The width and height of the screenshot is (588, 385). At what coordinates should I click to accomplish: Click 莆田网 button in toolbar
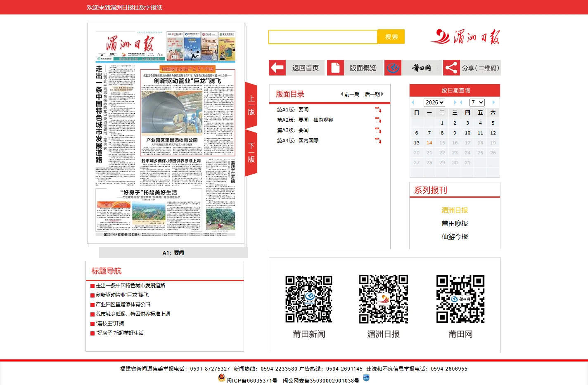(421, 68)
